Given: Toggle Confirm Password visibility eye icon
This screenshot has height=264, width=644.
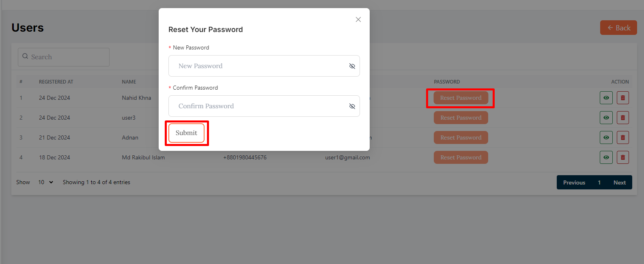Looking at the screenshot, I should pos(352,106).
